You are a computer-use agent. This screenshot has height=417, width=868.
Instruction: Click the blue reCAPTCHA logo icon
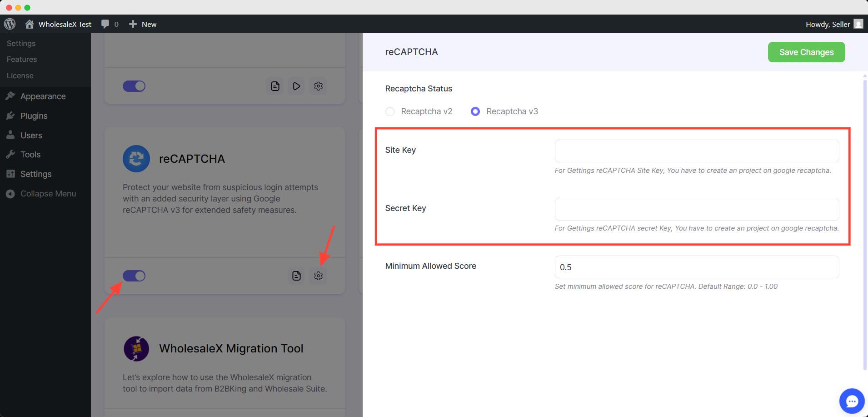[136, 159]
